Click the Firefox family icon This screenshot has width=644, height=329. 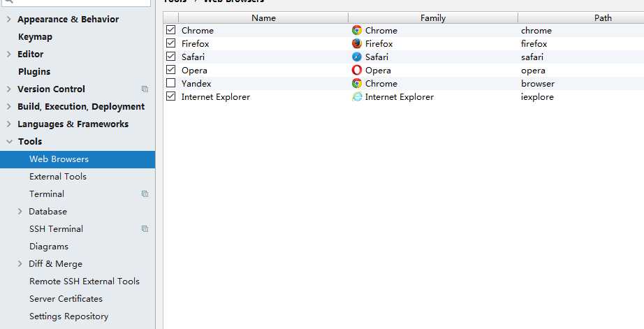(x=356, y=43)
